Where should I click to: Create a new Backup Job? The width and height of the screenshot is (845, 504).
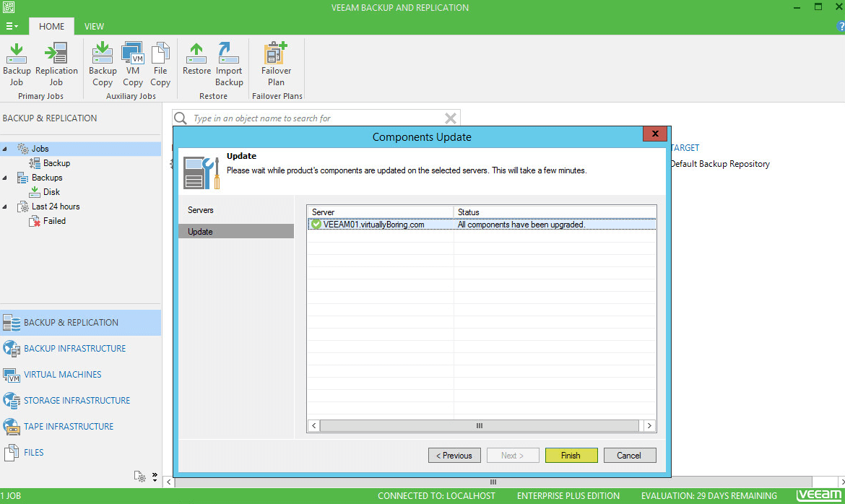(x=17, y=65)
